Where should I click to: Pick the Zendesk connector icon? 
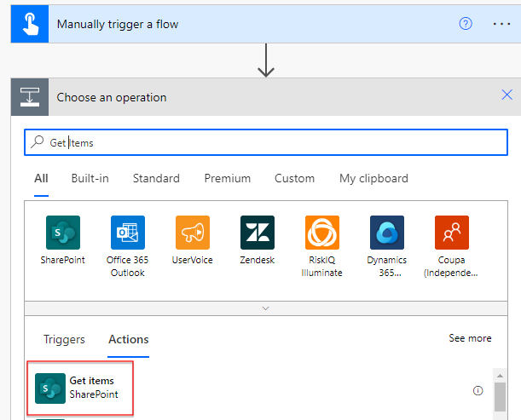click(258, 233)
